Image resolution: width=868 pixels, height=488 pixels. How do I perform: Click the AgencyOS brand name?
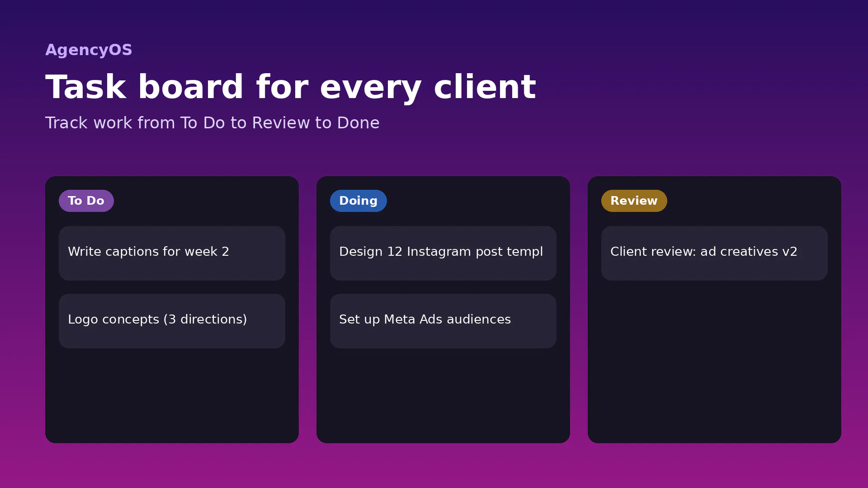(89, 50)
